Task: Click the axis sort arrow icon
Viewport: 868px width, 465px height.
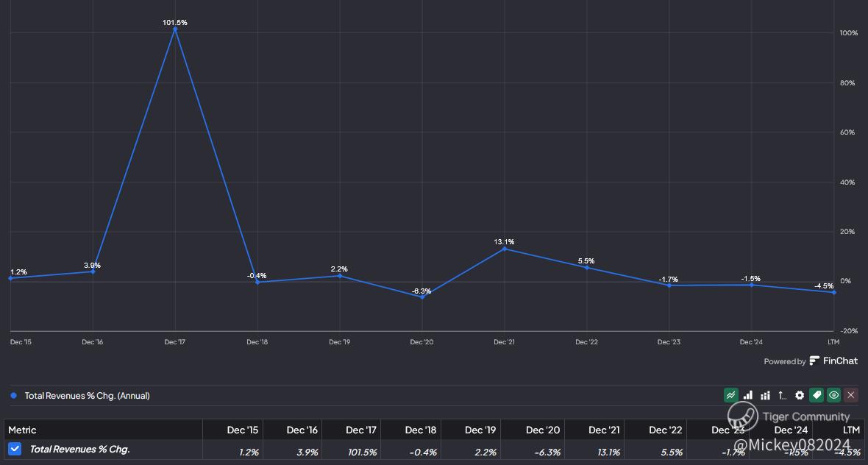Action: [x=782, y=395]
